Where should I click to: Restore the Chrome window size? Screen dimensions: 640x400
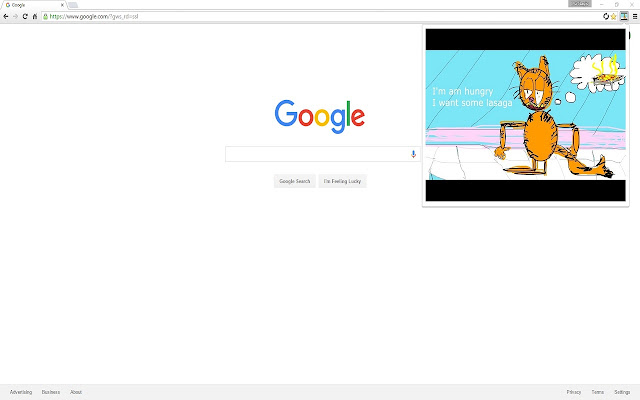617,4
